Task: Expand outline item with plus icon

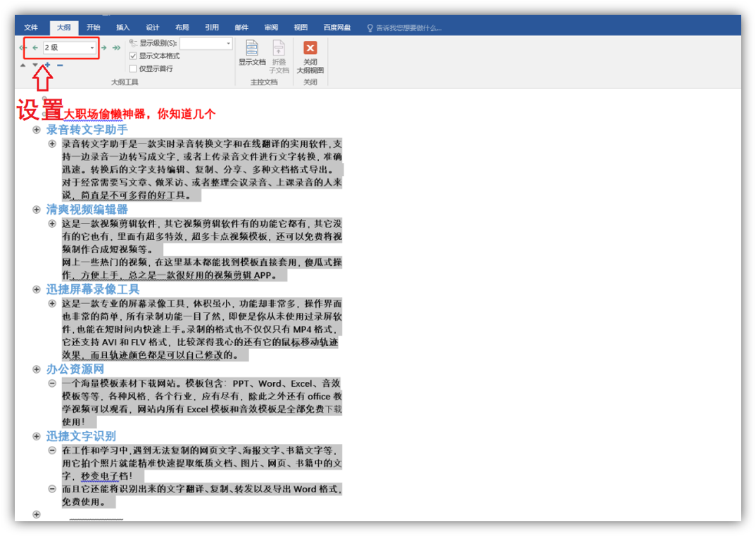Action: coord(48,65)
